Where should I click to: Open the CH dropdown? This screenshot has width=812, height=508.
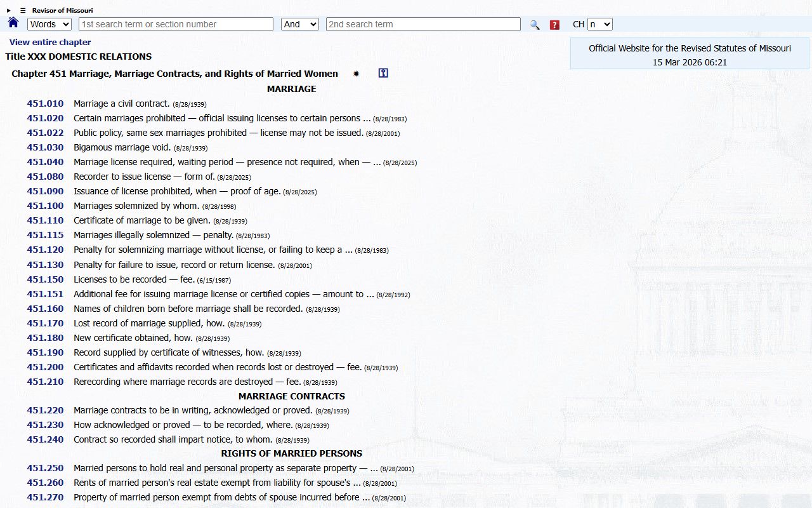point(599,24)
